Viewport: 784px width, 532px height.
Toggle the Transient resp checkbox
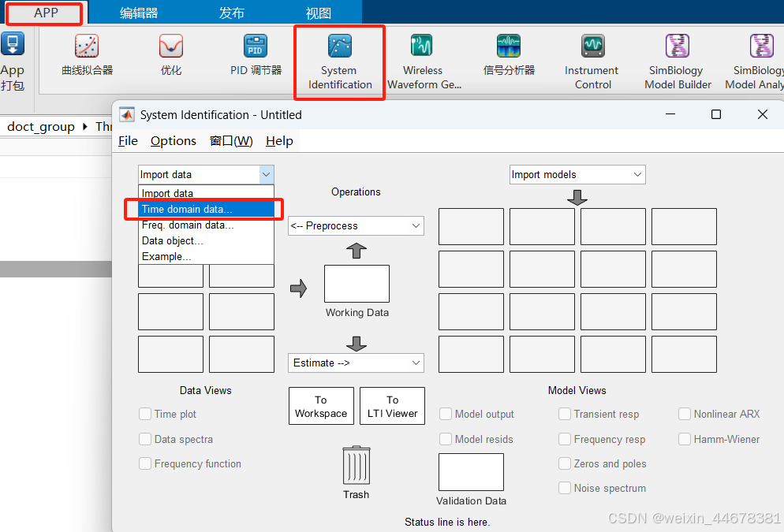coord(565,414)
